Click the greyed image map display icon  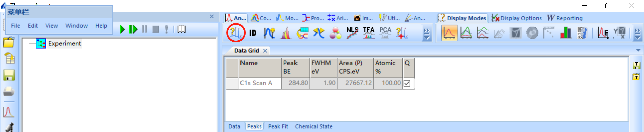516,33
